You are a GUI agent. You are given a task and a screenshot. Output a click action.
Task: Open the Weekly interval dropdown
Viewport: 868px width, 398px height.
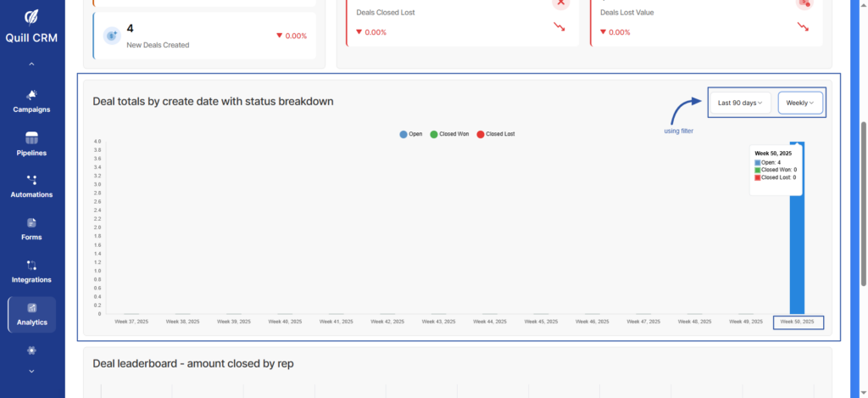800,103
